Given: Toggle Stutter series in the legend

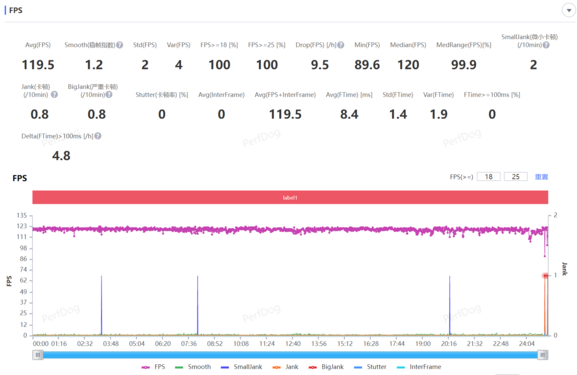Looking at the screenshot, I should [x=370, y=367].
